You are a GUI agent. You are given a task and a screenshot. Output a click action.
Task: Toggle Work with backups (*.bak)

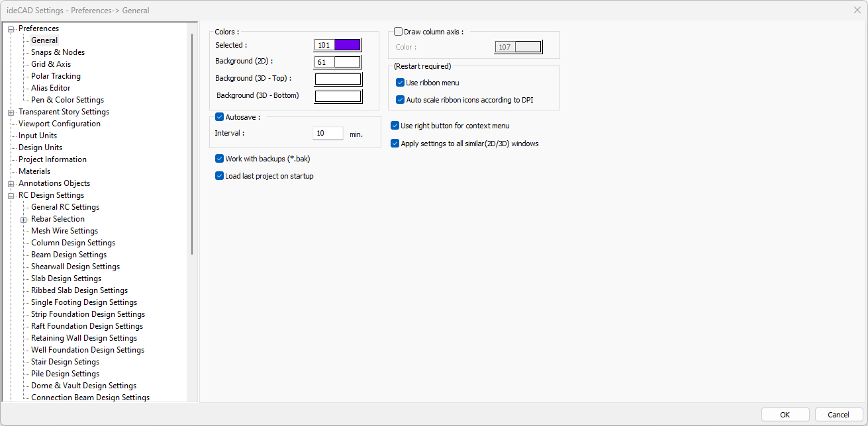click(x=220, y=159)
